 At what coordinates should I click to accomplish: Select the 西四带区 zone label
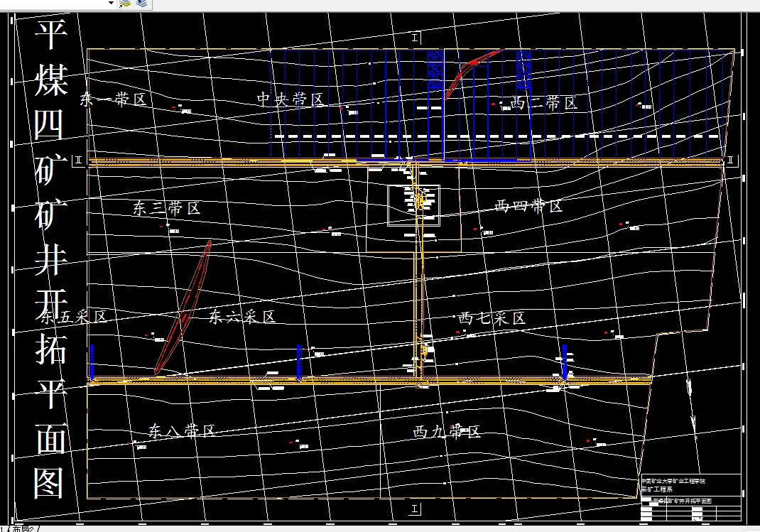pos(528,206)
